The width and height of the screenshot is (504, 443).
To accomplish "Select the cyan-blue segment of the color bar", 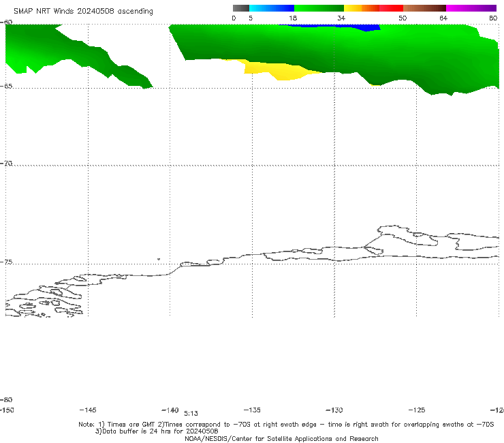I will [272, 8].
